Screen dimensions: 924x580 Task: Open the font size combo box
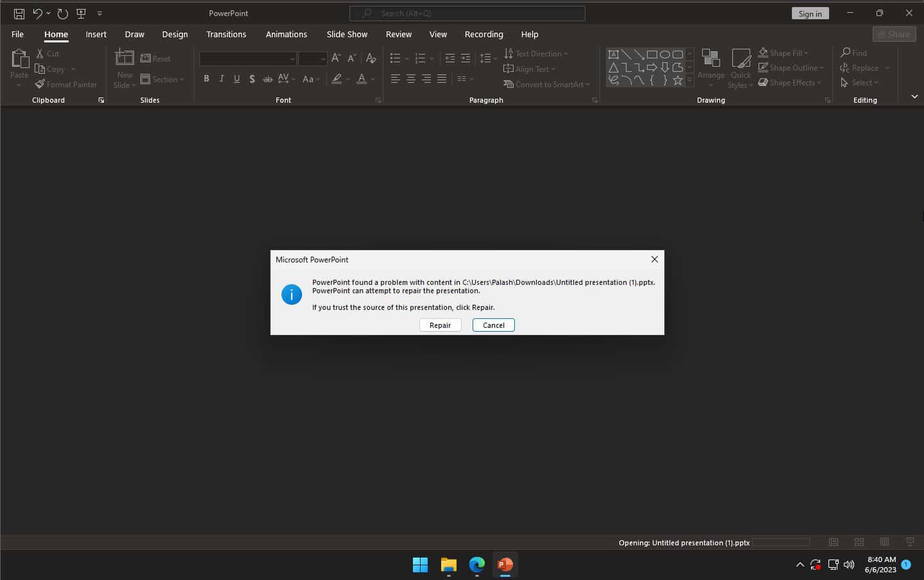(312, 59)
